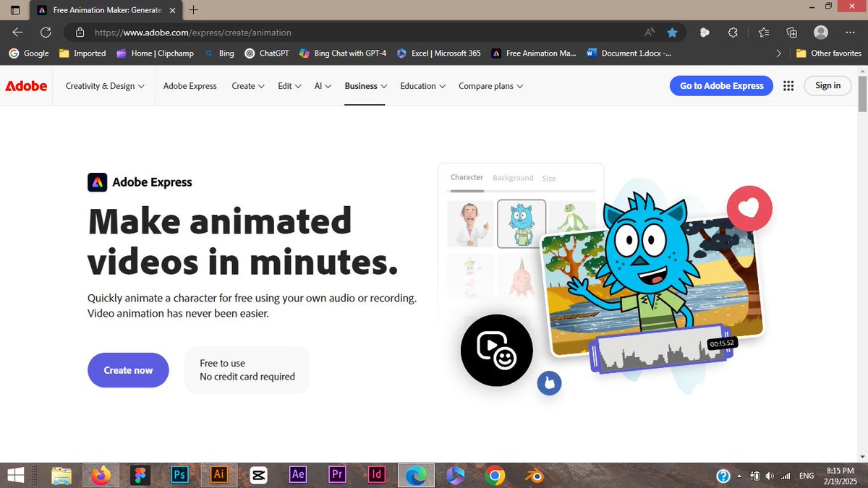This screenshot has width=868, height=488.
Task: Select the Character tab in preview
Action: [x=467, y=177]
